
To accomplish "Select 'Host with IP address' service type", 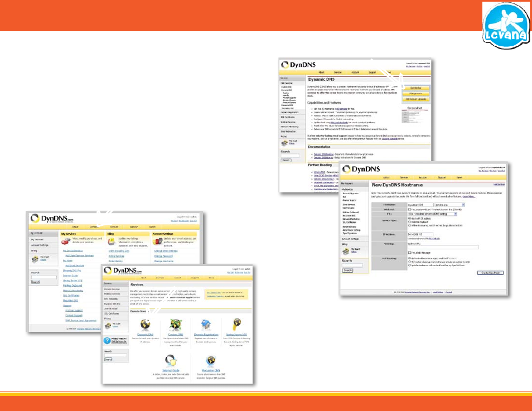I will (409, 219).
